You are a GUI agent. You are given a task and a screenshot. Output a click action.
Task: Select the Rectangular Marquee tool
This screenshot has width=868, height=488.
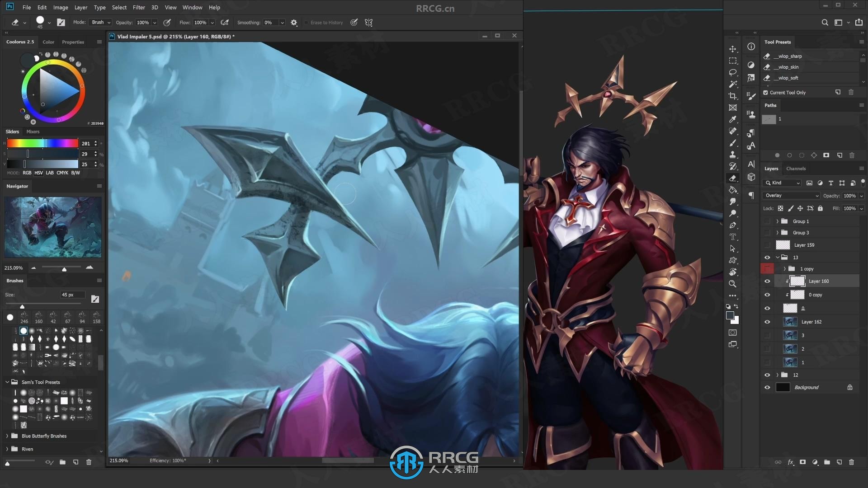(x=733, y=61)
